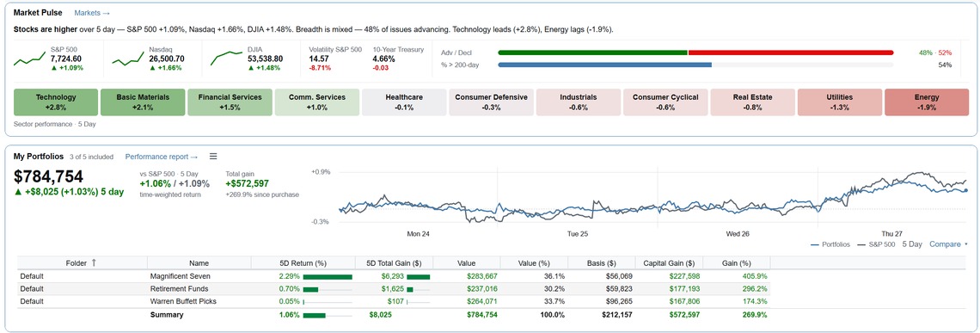Screen dimensions: 980x333
Task: Select the Comm. Services sector tile
Action: tap(317, 102)
